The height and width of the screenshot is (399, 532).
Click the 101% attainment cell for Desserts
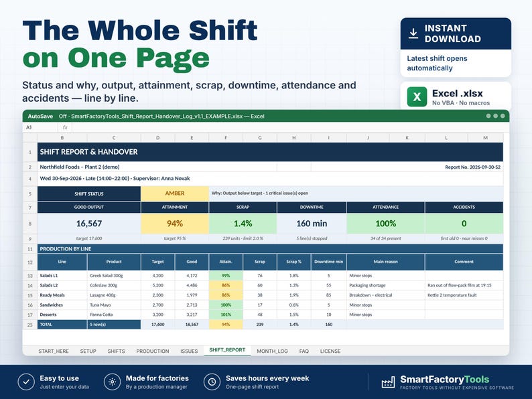(x=226, y=315)
